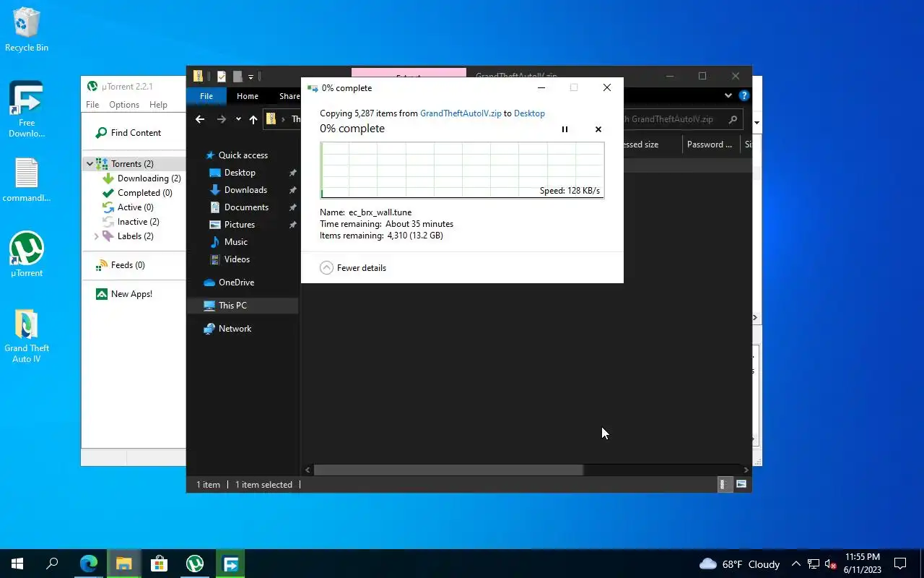Open Videos folder in navigation pane
The image size is (924, 578).
pos(237,259)
